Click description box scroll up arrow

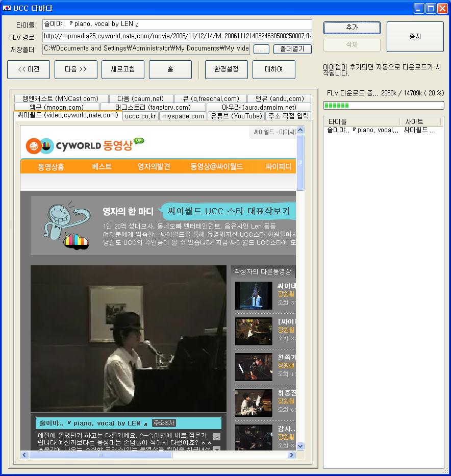(x=217, y=437)
